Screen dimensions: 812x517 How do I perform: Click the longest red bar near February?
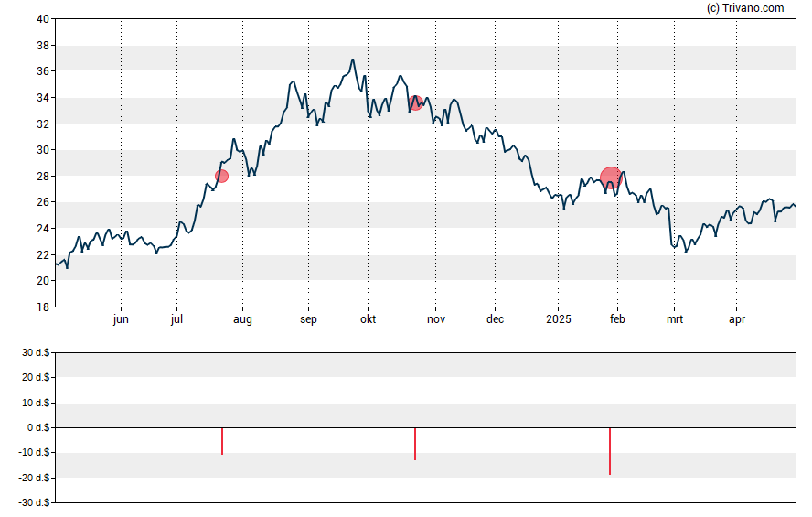[x=610, y=451]
